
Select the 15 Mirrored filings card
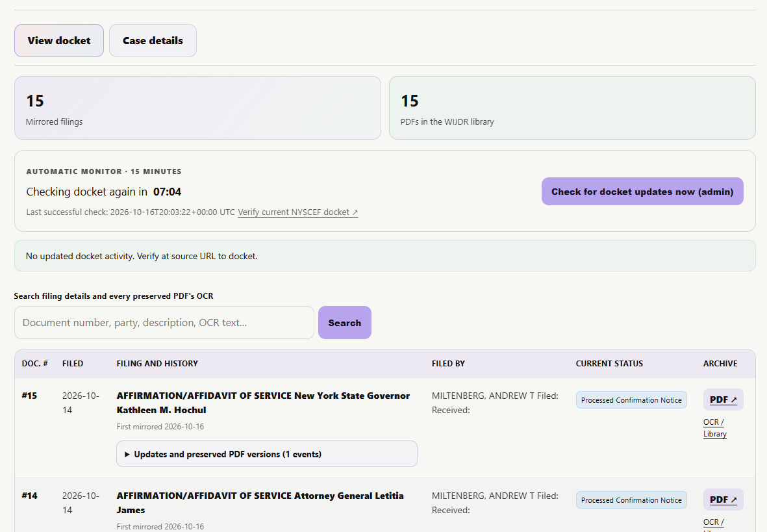(x=197, y=108)
